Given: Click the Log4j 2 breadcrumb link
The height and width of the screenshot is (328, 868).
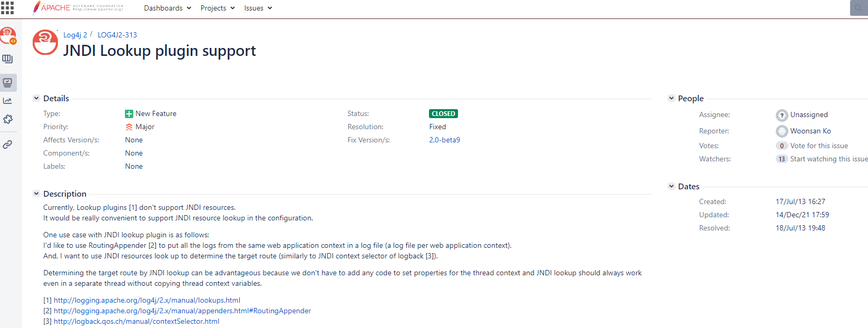Looking at the screenshot, I should click(75, 35).
